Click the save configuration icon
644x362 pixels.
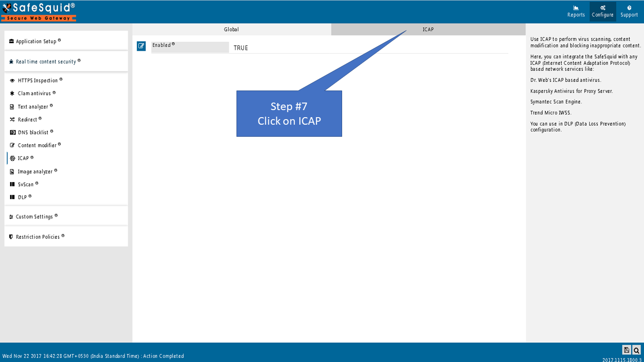[x=626, y=350]
